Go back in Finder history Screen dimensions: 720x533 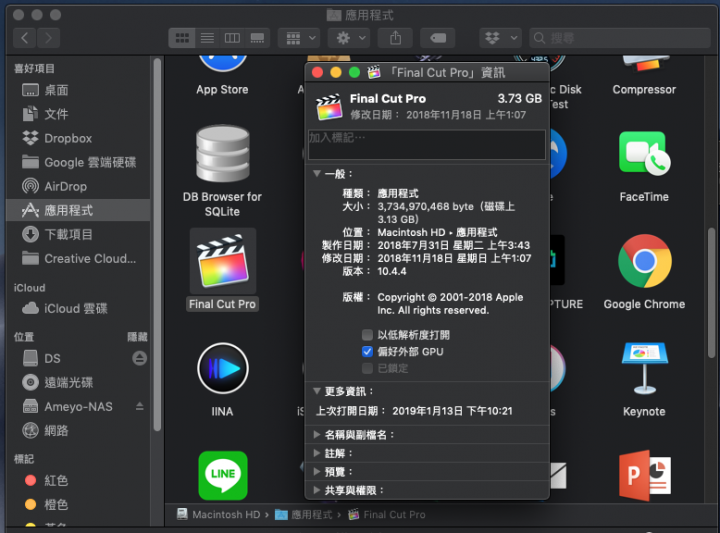tap(25, 38)
